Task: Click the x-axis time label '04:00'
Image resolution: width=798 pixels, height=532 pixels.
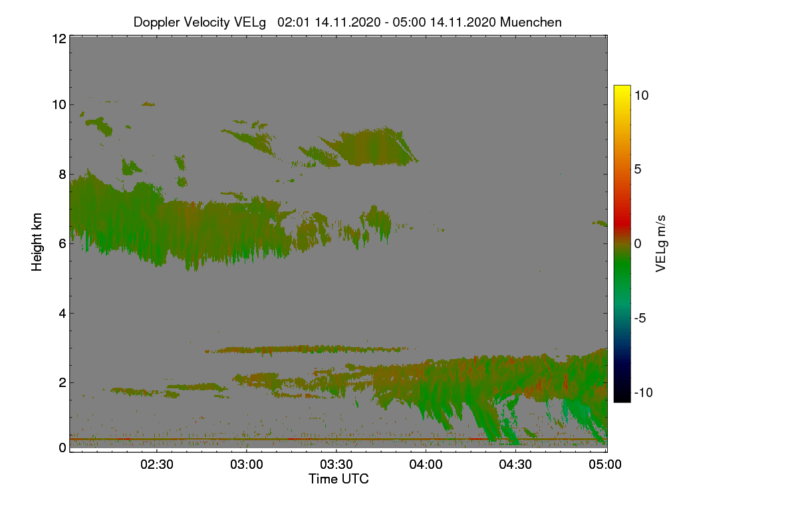Action: (x=426, y=465)
